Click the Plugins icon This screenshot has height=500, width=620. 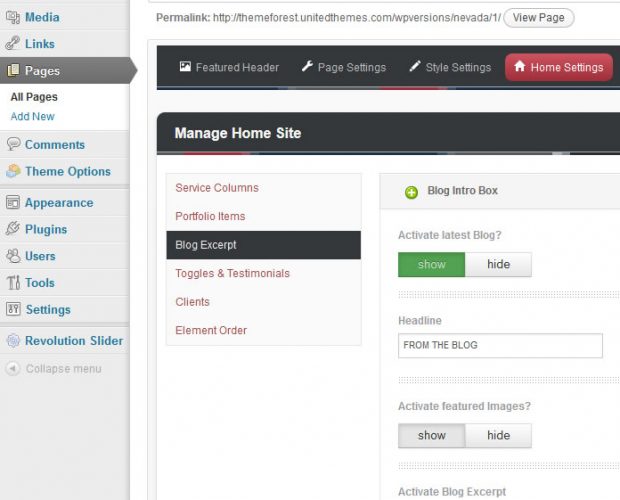point(13,229)
